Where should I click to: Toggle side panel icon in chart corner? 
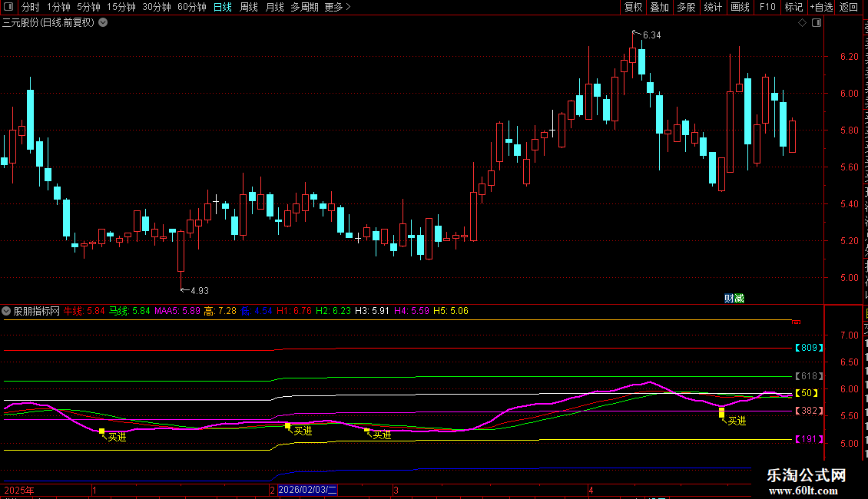(x=817, y=23)
